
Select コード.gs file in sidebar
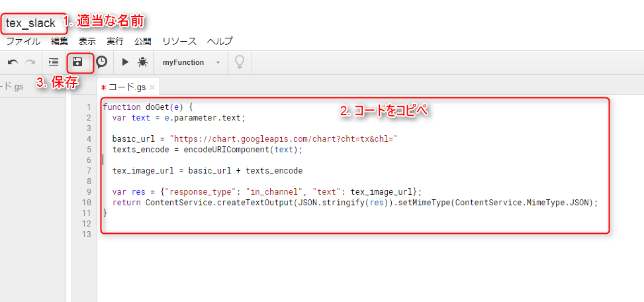coord(13,87)
